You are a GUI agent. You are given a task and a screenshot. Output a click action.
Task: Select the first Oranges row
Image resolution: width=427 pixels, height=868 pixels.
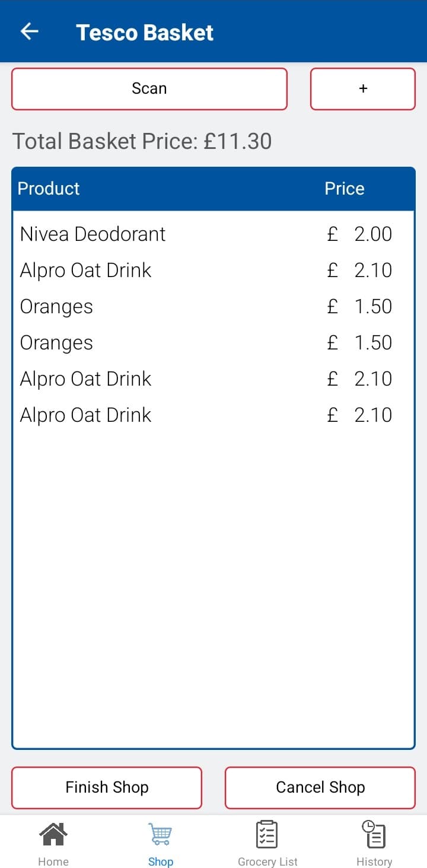point(213,306)
